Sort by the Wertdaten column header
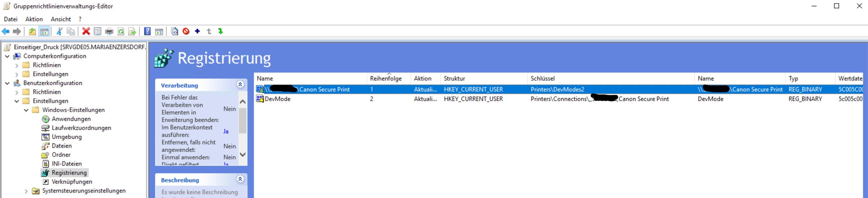The width and height of the screenshot is (868, 198). click(849, 78)
